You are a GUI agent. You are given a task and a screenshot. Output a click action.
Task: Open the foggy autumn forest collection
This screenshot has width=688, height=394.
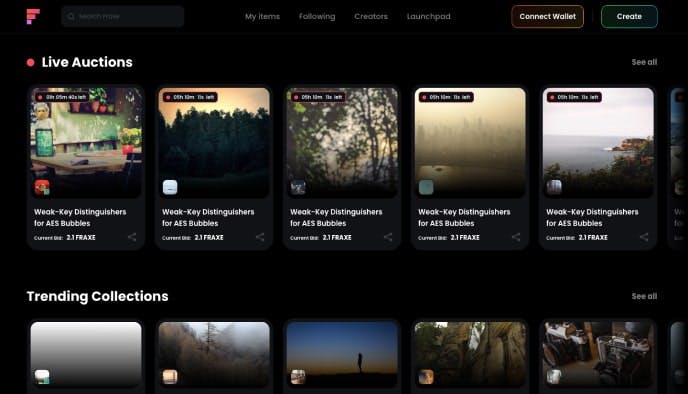[214, 355]
